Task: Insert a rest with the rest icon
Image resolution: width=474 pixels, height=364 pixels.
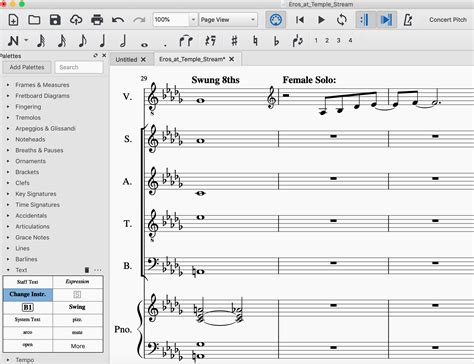Action: click(210, 41)
